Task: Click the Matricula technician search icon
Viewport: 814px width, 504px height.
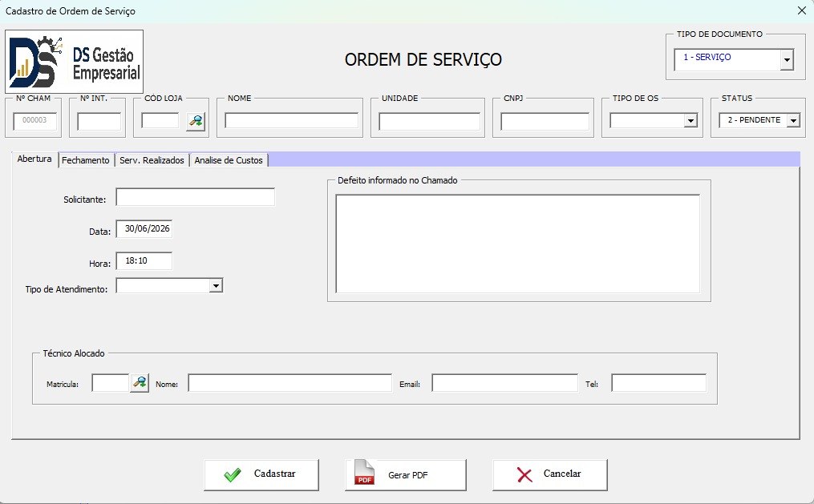Action: click(x=139, y=383)
